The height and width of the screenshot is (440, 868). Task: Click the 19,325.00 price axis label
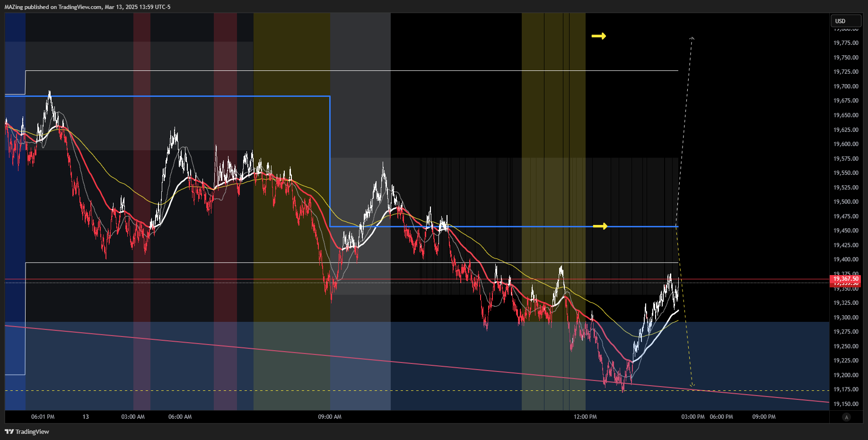pos(846,303)
